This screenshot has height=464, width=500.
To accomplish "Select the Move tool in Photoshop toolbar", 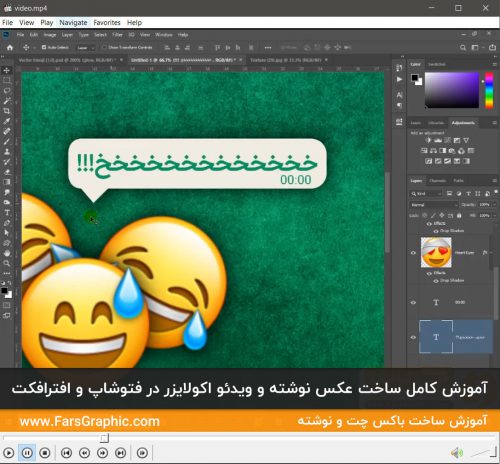I will pos(6,70).
